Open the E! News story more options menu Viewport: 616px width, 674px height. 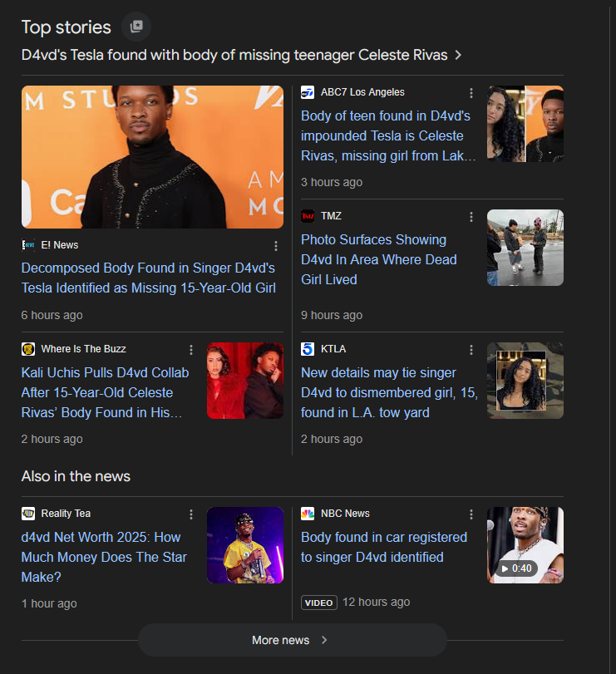pyautogui.click(x=276, y=245)
